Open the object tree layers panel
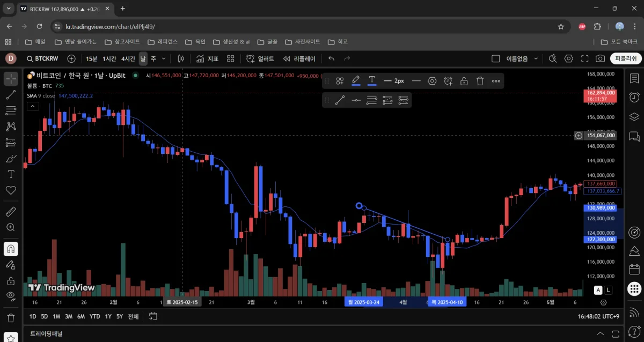This screenshot has height=342, width=644. click(634, 116)
